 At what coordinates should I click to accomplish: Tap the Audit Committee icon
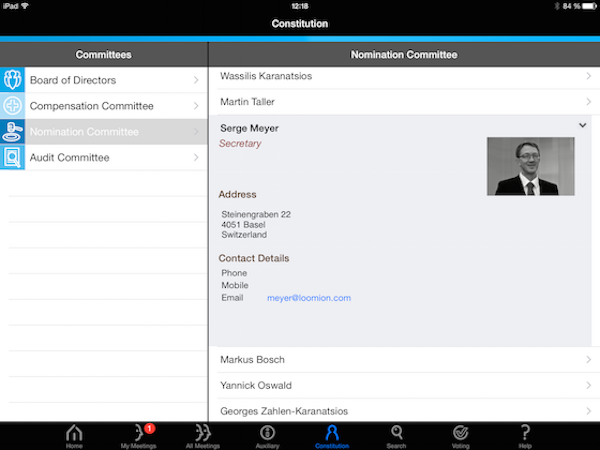(13, 158)
